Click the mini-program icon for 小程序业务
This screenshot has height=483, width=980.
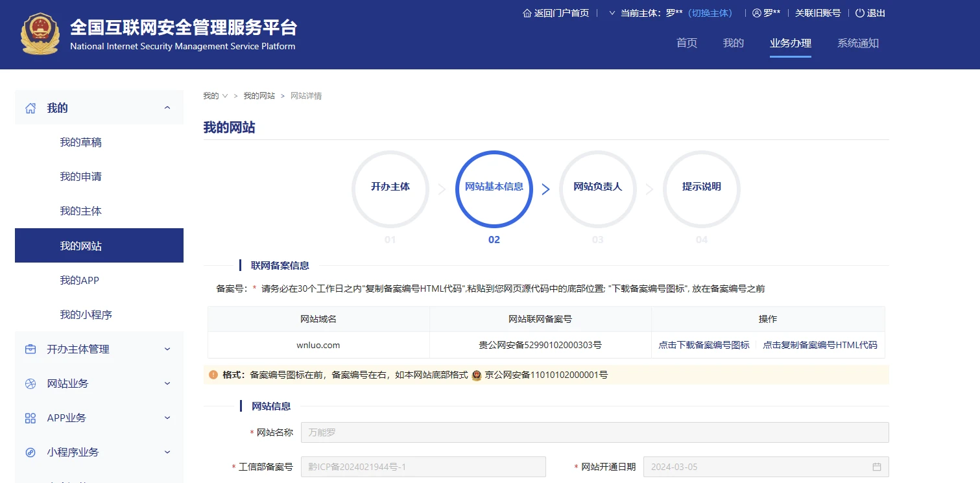point(30,452)
